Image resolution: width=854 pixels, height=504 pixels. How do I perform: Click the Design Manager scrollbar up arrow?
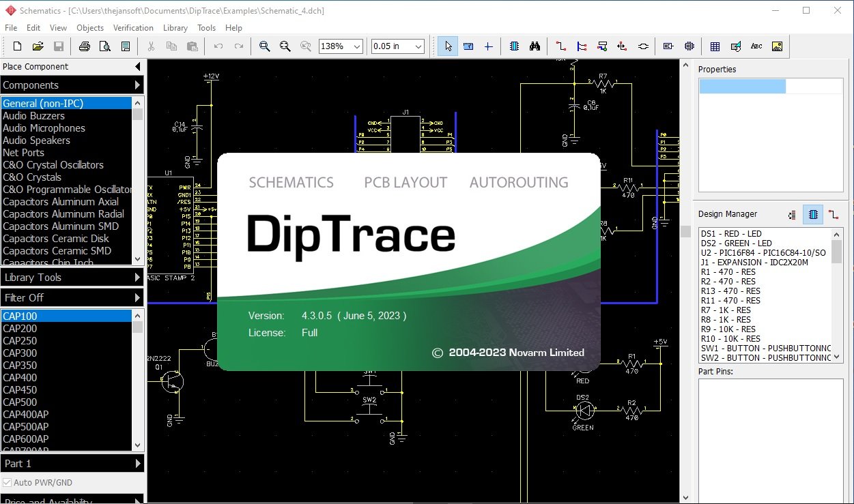[836, 234]
